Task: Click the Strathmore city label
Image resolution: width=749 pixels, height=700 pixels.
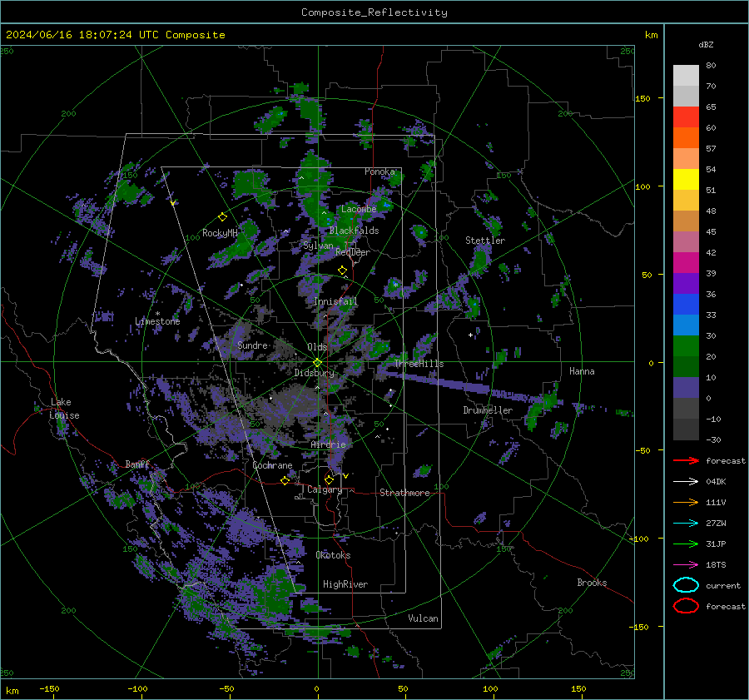Action: (404, 493)
